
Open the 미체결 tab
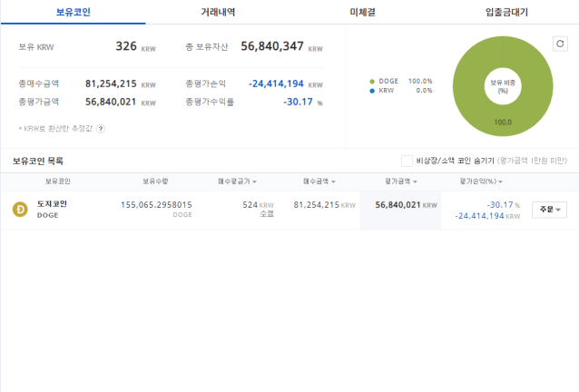(x=363, y=12)
